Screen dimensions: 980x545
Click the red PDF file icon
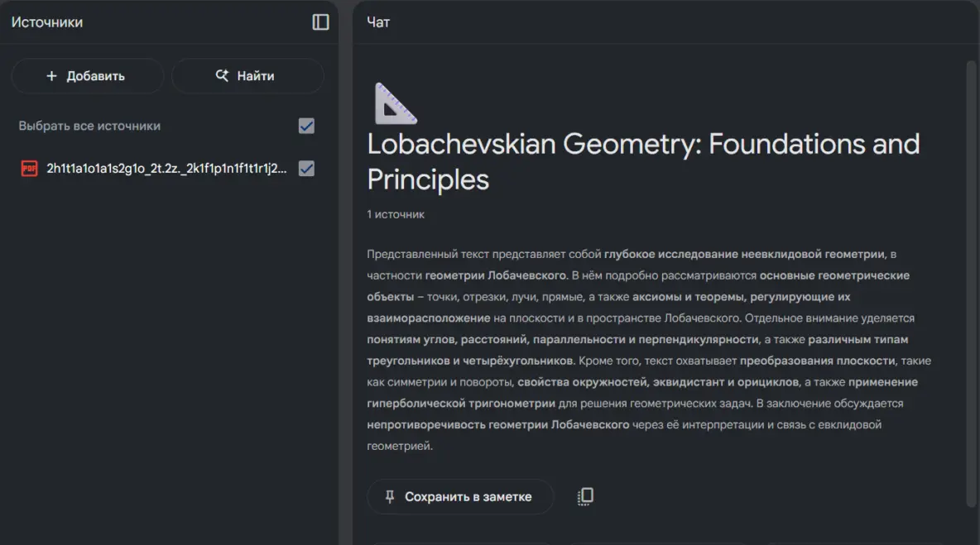tap(29, 169)
